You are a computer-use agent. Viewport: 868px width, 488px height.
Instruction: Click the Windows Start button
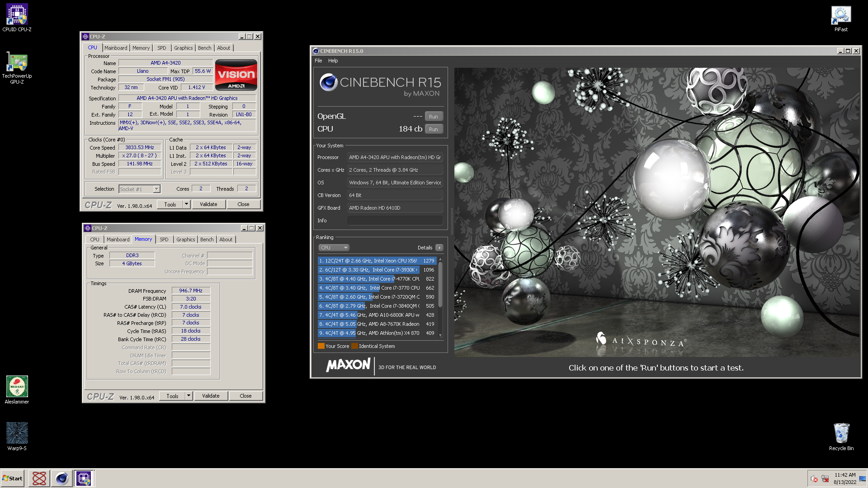[13, 478]
